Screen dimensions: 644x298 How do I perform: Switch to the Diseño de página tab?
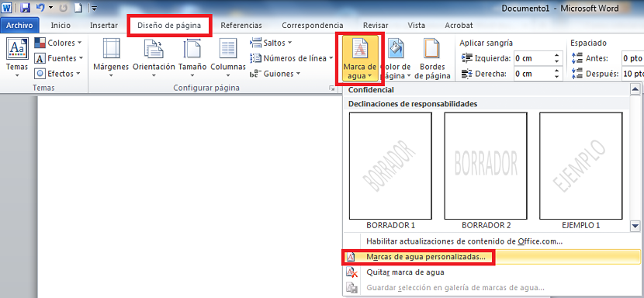coord(169,26)
